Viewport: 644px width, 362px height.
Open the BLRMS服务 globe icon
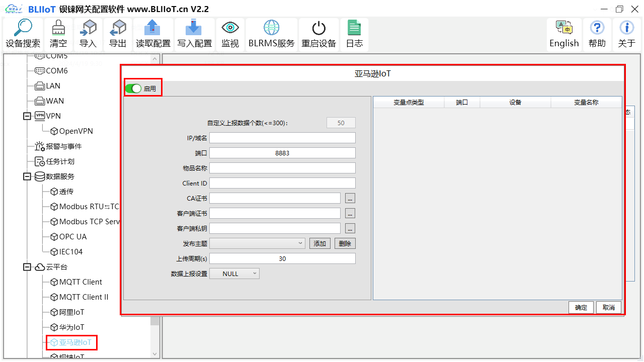(271, 34)
